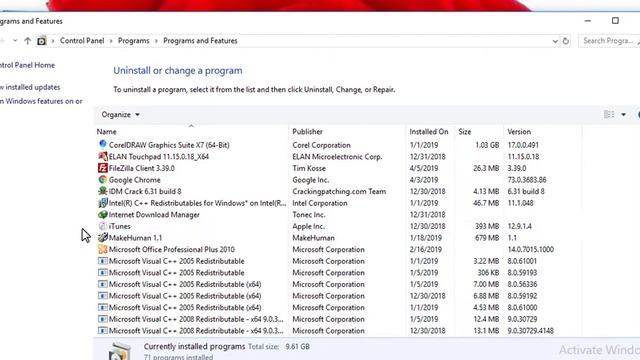Click the CorelDRAW Graphics Suite X7 icon
Screen dimensions: 640x360
click(102, 144)
